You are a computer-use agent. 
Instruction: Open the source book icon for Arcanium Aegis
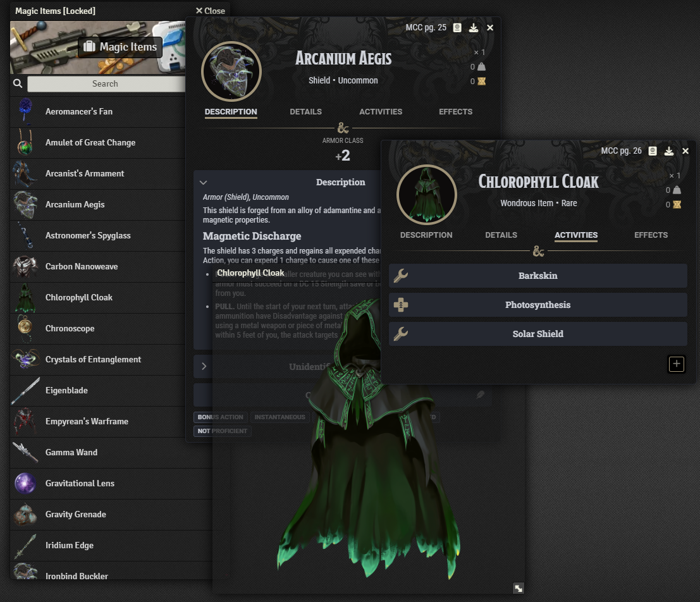click(x=457, y=27)
